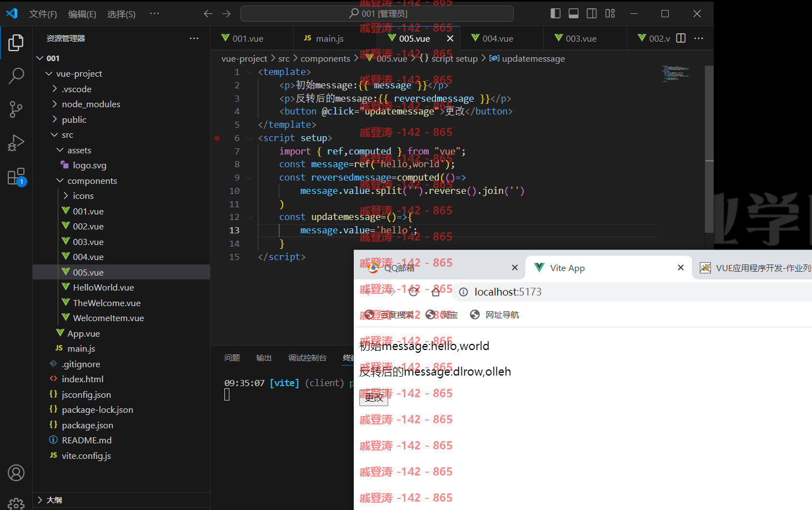Open the 网址导航 bookmark in browser
The width and height of the screenshot is (812, 510).
494,315
